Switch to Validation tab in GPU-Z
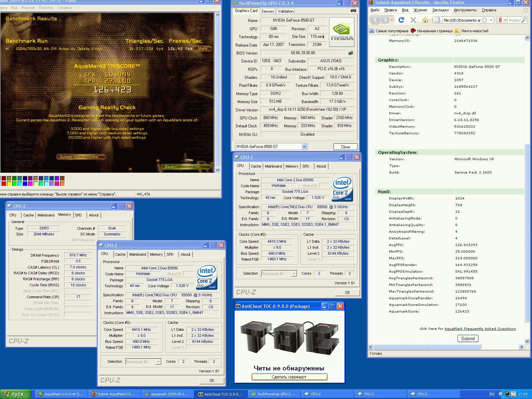The width and height of the screenshot is (532, 399). 285,11
